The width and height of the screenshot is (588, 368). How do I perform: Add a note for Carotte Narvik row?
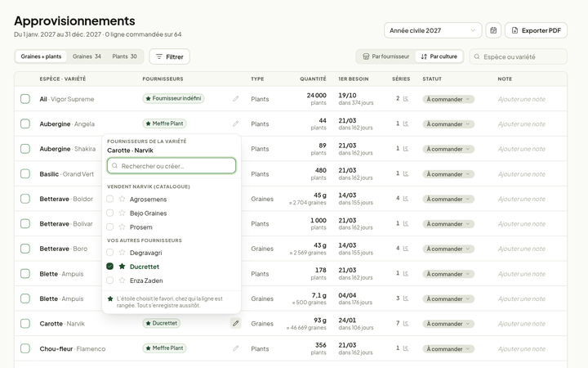pos(521,324)
